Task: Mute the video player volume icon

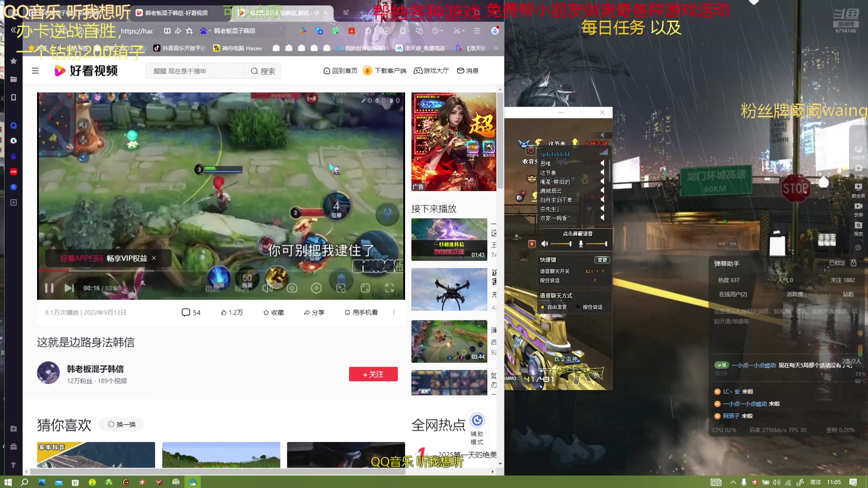Action: [267, 288]
